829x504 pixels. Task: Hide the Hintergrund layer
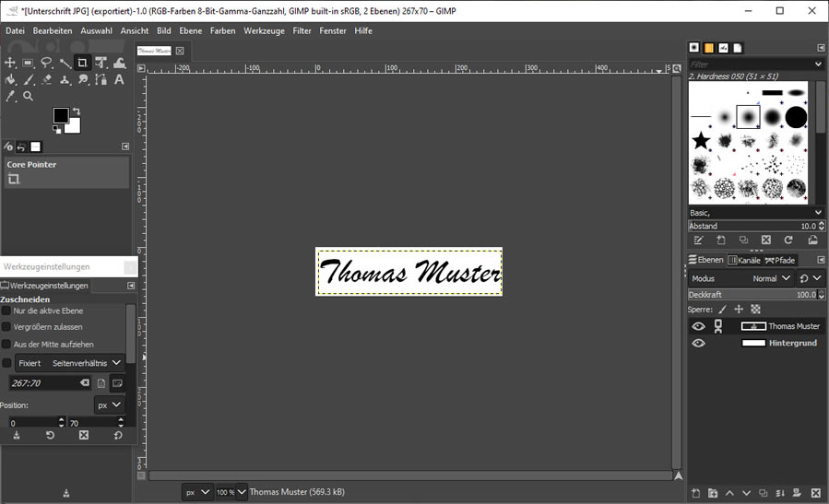pos(698,343)
